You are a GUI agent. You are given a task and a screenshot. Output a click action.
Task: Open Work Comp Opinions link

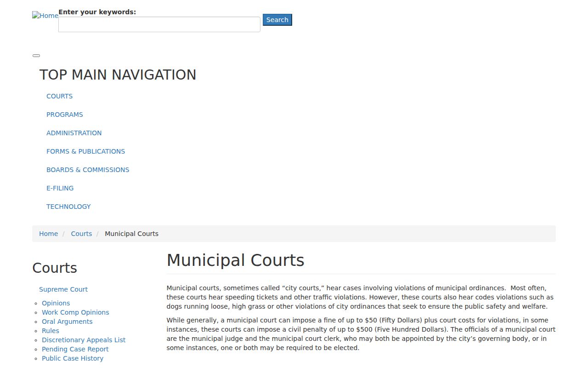(75, 312)
